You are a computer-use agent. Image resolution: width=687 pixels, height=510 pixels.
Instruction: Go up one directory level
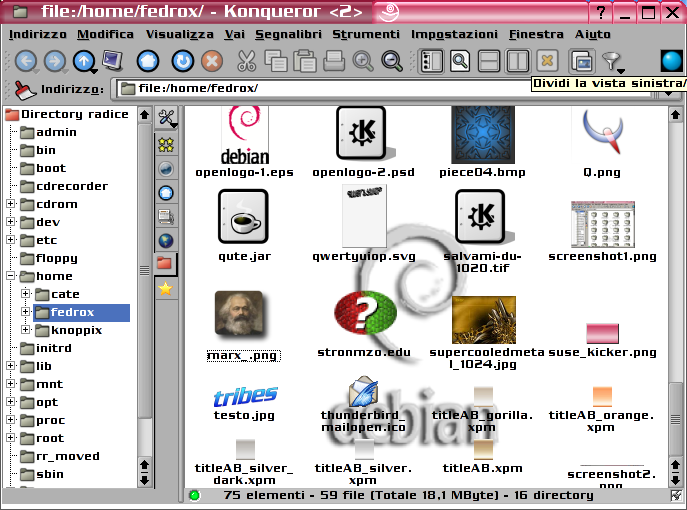point(84,61)
